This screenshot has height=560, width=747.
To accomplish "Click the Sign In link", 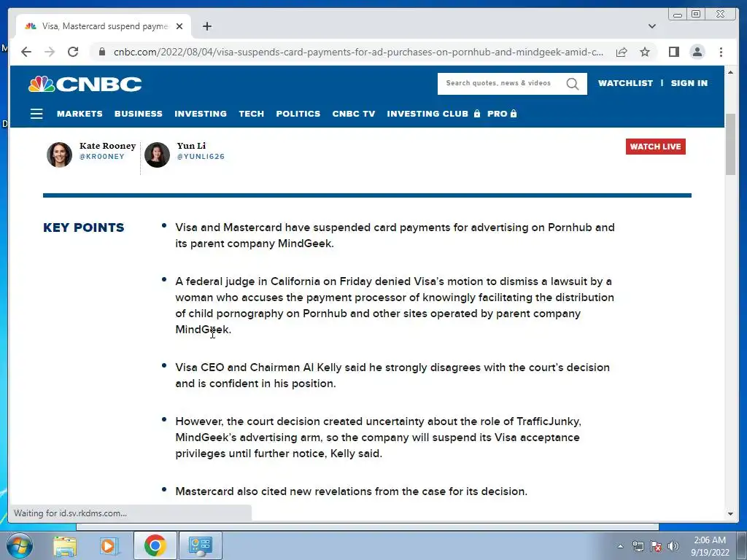I will tap(689, 83).
